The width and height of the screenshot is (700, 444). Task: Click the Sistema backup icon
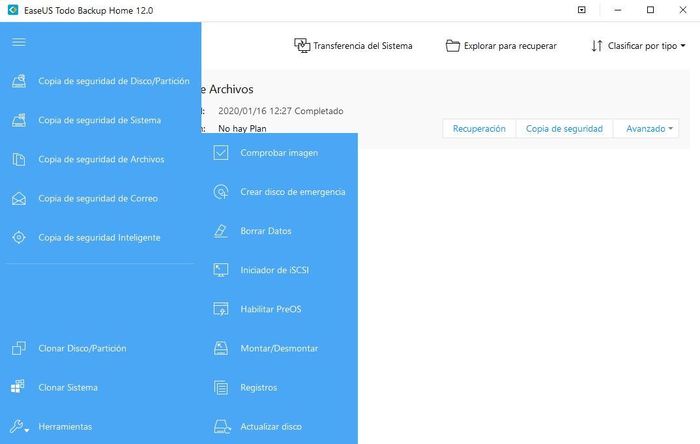tap(19, 120)
